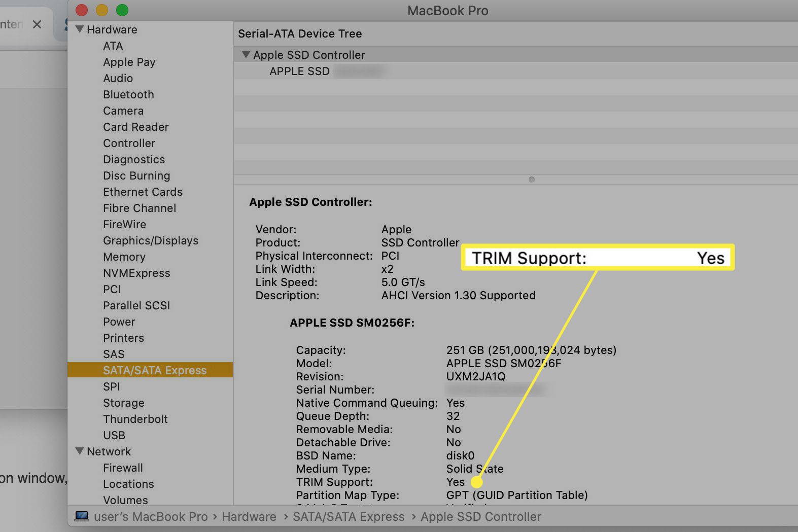Open Volumes under Network
Image resolution: width=798 pixels, height=532 pixels.
point(125,500)
